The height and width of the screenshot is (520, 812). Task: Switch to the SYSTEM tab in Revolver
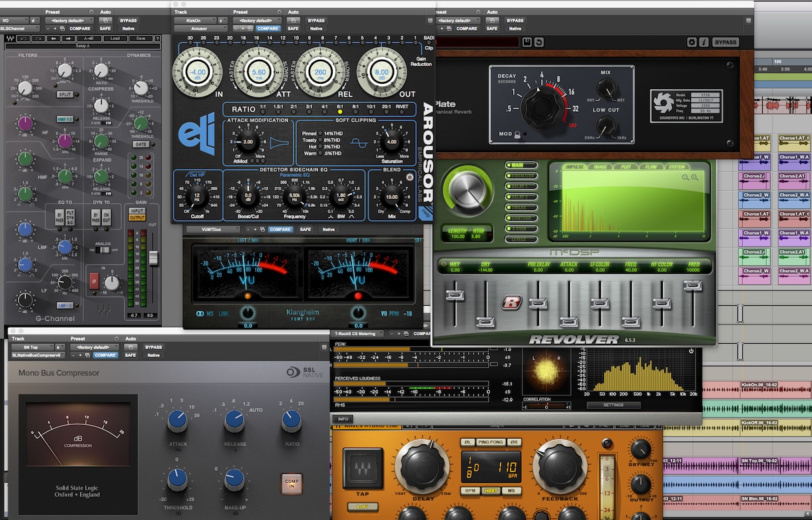pos(677,167)
